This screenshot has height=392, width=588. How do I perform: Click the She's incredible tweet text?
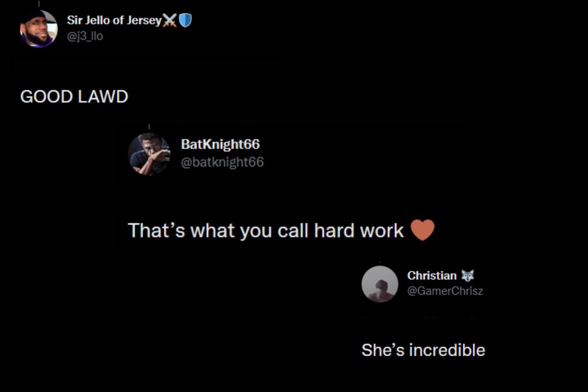click(423, 350)
